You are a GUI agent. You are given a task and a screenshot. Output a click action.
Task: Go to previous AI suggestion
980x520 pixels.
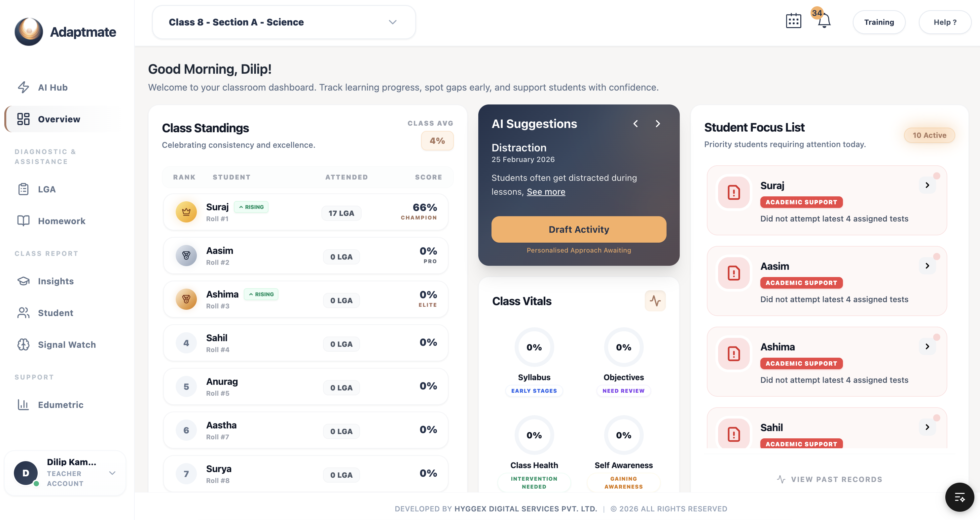pyautogui.click(x=636, y=124)
